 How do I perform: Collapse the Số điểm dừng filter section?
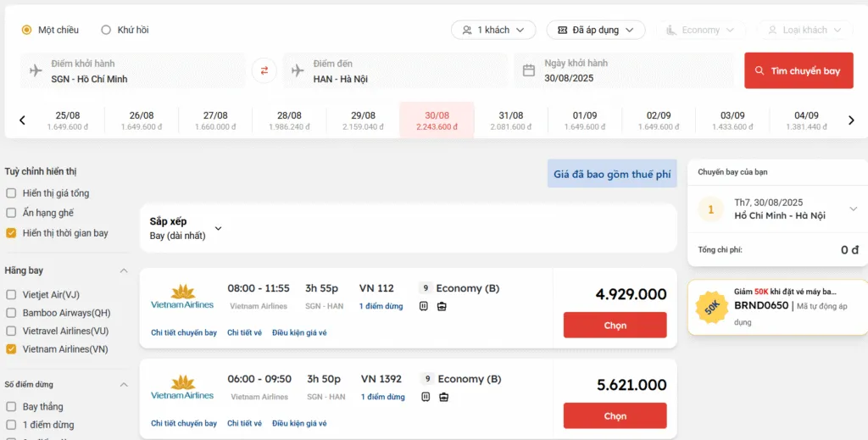coord(124,385)
